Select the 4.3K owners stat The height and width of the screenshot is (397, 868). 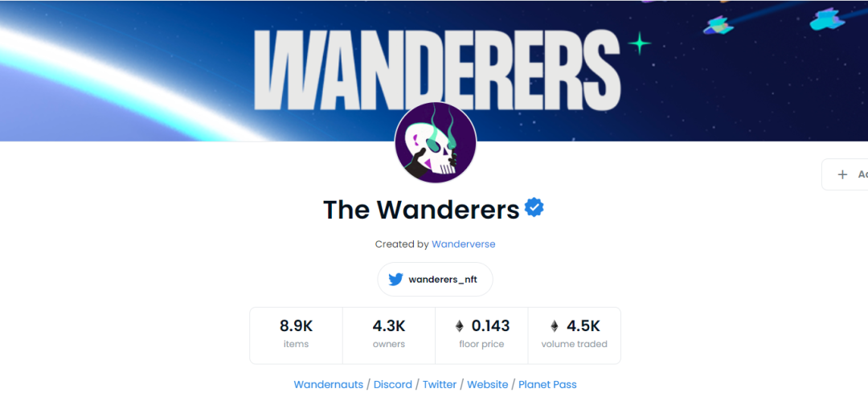point(389,336)
